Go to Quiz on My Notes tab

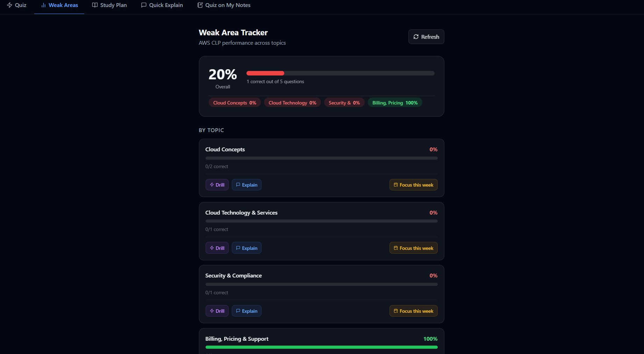(x=224, y=5)
